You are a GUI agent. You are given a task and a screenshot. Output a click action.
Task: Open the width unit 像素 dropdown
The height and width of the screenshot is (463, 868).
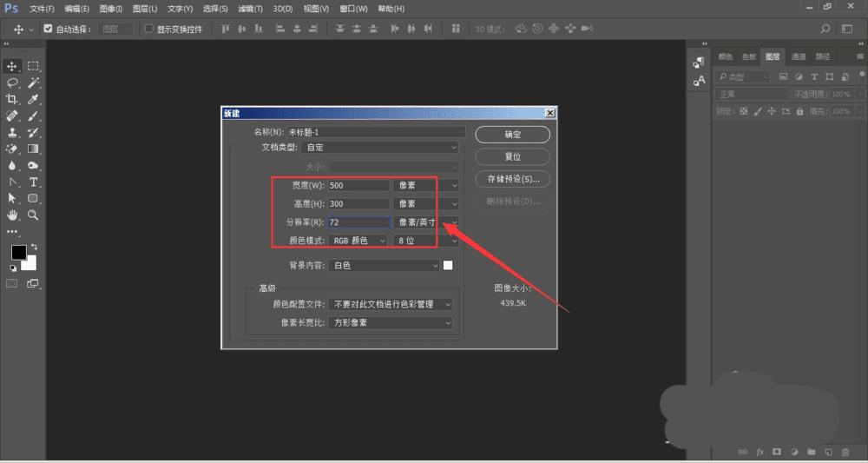coord(426,186)
